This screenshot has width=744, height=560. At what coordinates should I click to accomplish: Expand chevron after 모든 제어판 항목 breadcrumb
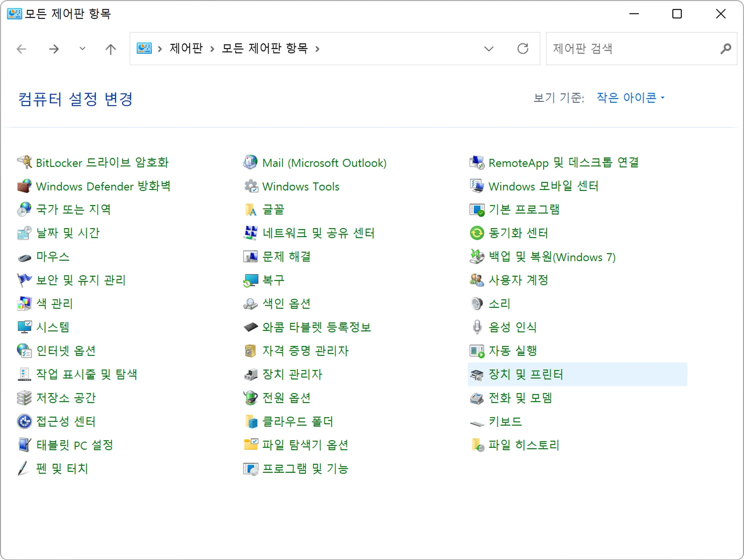318,49
